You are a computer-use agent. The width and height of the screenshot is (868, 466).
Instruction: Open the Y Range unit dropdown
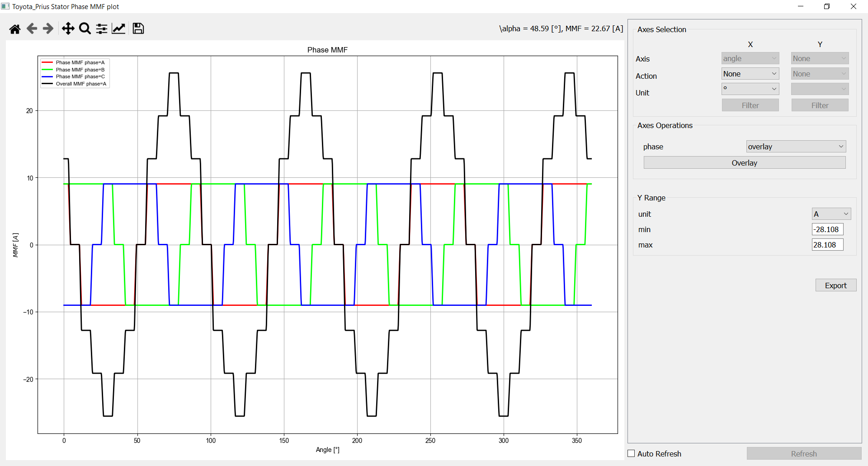(x=831, y=214)
